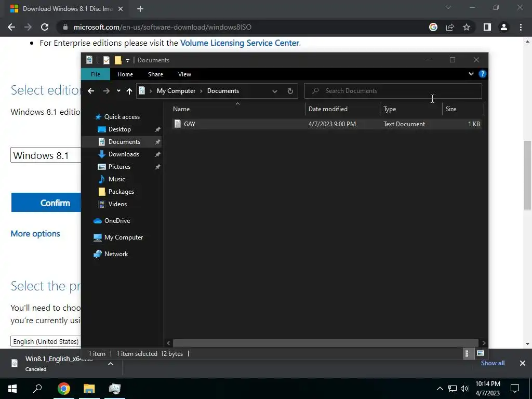Open the Share ribbon tab

[x=155, y=74]
